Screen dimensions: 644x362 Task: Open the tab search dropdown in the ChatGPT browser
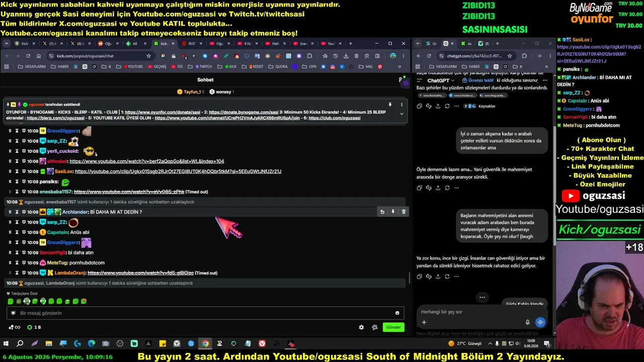[x=418, y=44]
